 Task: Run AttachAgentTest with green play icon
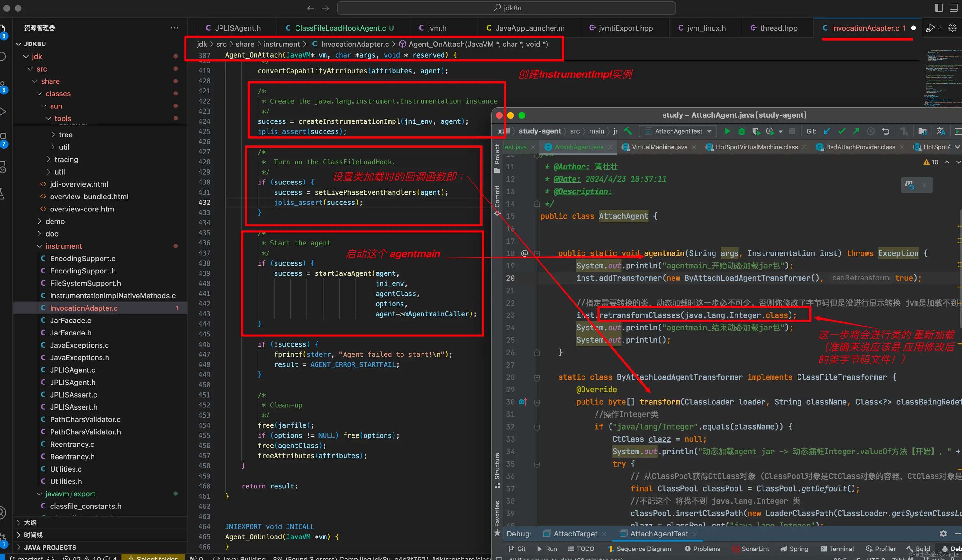pos(727,131)
